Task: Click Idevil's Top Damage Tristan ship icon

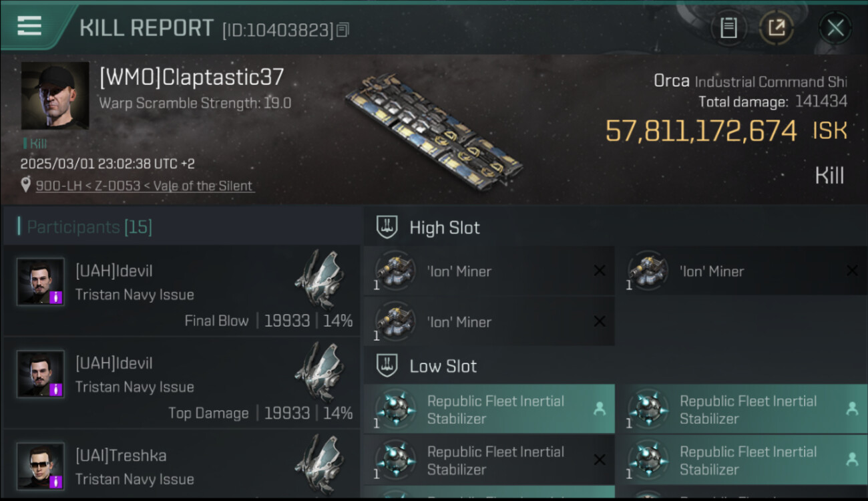Action: coord(318,371)
